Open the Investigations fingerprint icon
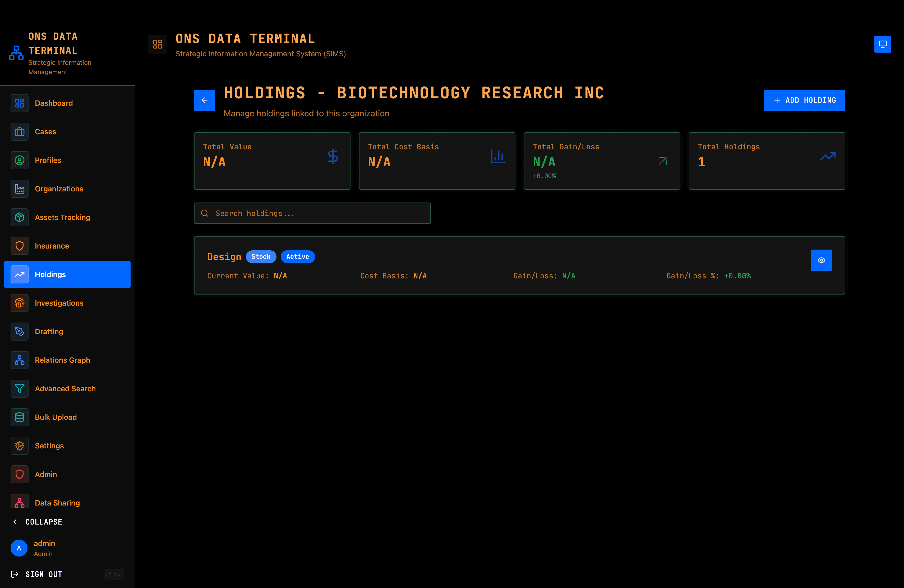The image size is (904, 588). 19,303
